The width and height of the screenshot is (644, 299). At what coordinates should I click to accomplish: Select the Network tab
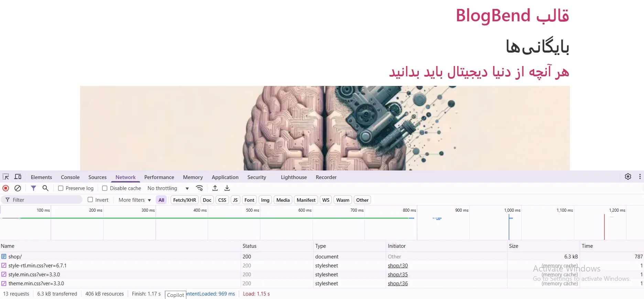pos(125,177)
